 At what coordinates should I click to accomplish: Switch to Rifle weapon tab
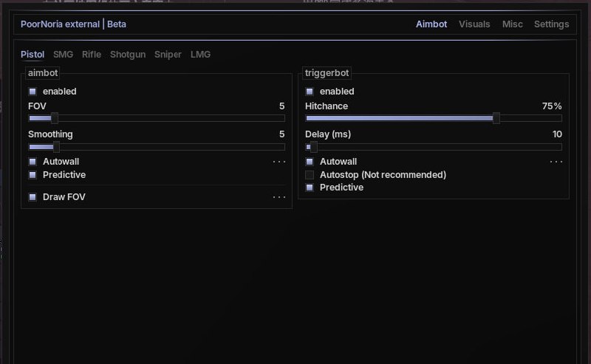[92, 55]
